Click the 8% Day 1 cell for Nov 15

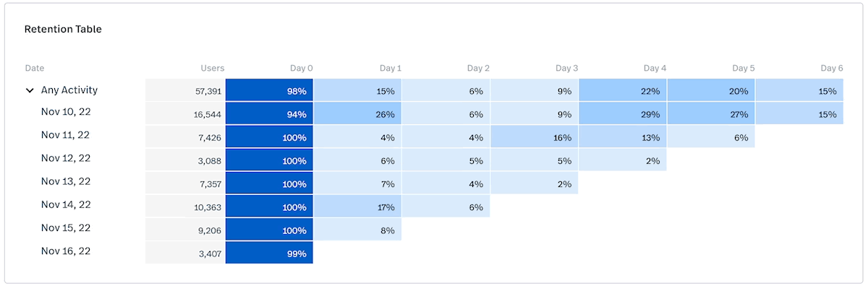357,230
